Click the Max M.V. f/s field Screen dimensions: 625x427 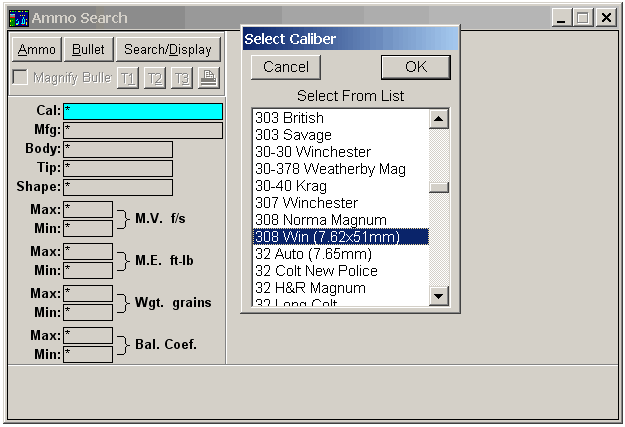[88, 209]
